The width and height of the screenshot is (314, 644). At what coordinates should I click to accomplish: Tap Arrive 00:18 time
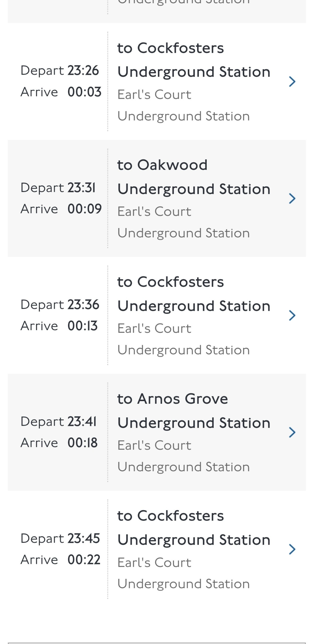(82, 443)
